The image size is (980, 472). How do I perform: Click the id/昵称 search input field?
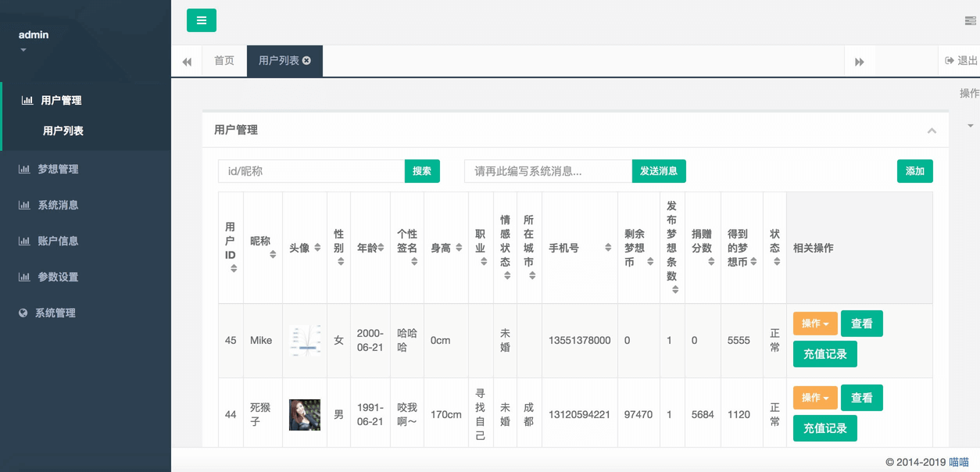coord(311,171)
